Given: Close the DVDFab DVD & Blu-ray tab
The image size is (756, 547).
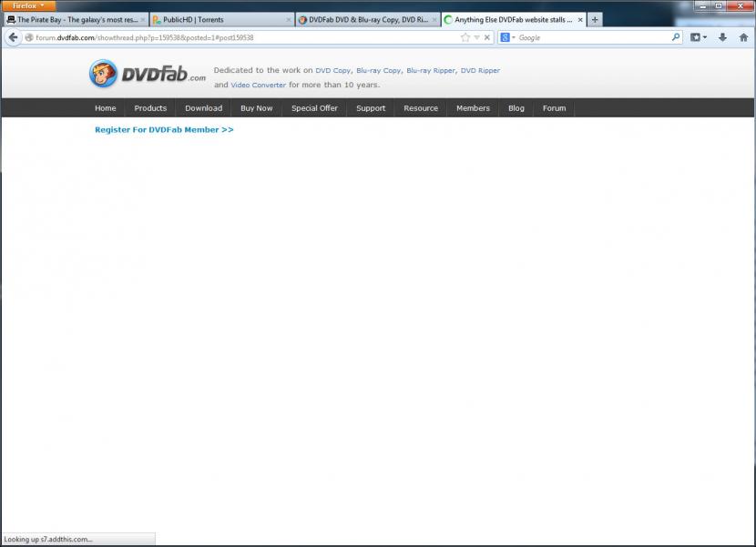Looking at the screenshot, I should [x=434, y=20].
